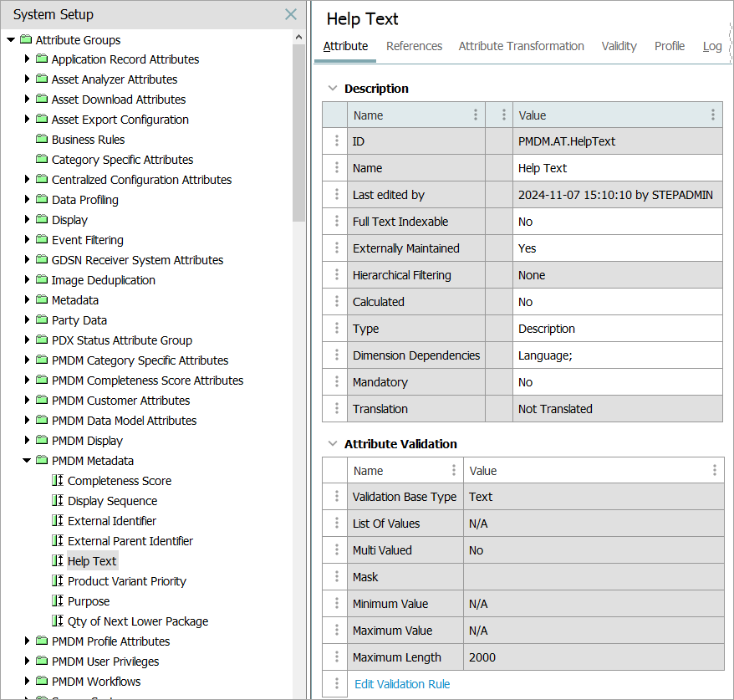The image size is (734, 700).
Task: Select External Parent Identifier in the tree
Action: [130, 541]
